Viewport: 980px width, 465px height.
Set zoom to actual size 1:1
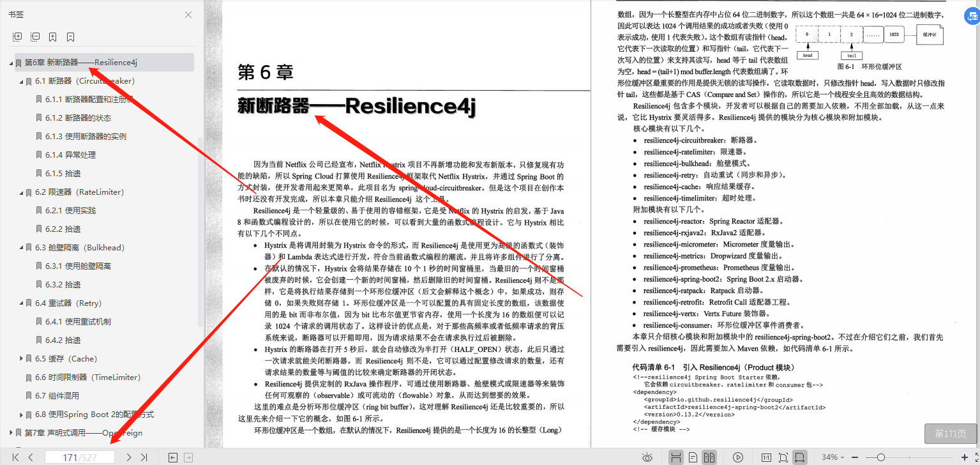(767, 457)
